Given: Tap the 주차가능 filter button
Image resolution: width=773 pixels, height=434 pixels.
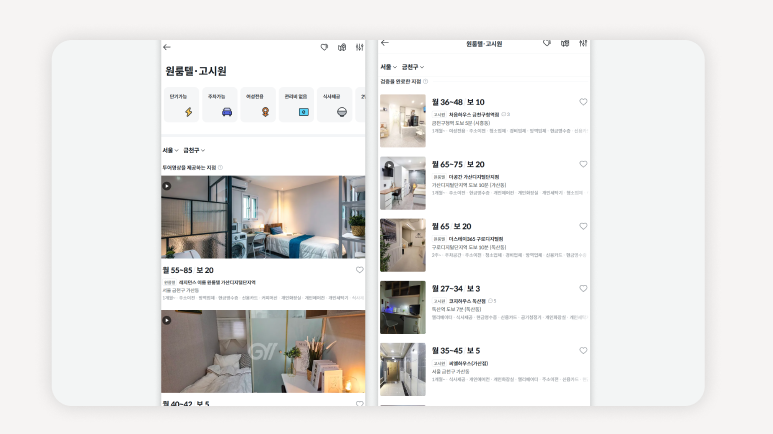Looking at the screenshot, I should pos(220,105).
